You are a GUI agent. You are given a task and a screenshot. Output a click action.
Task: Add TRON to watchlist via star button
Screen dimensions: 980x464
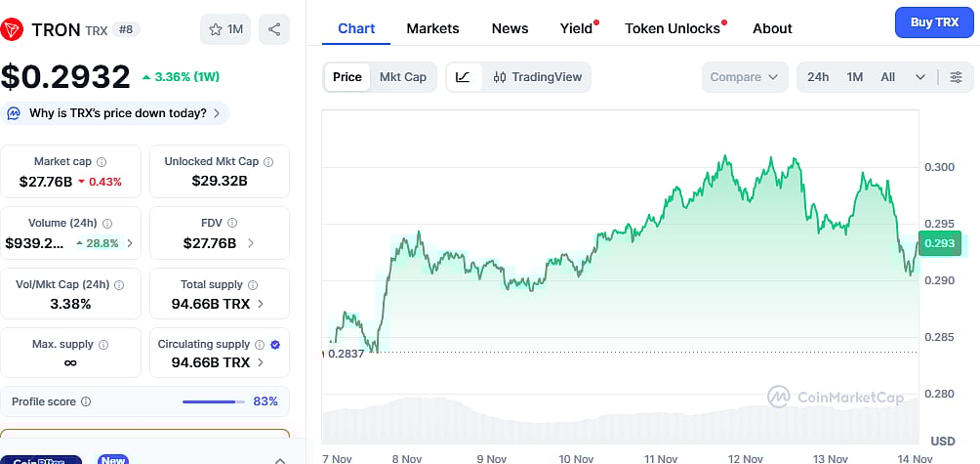[225, 29]
